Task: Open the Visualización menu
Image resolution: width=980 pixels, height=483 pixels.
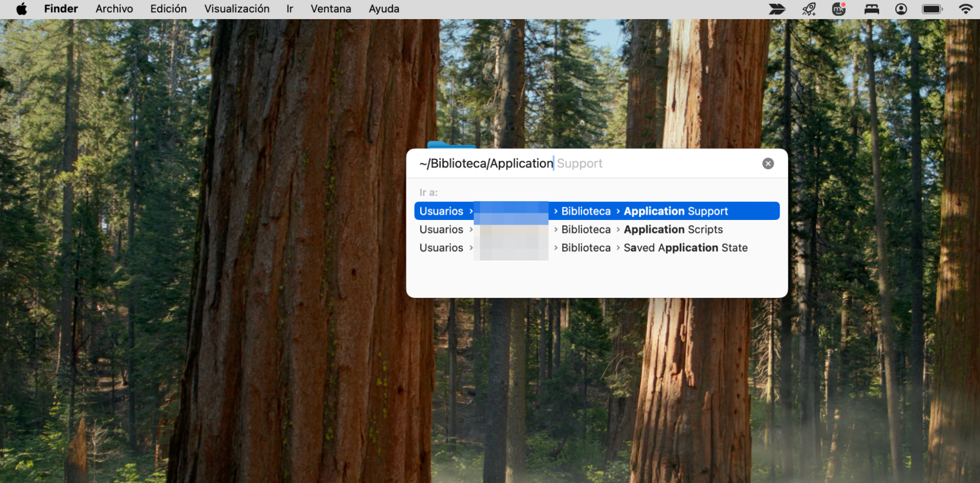Action: click(x=237, y=8)
